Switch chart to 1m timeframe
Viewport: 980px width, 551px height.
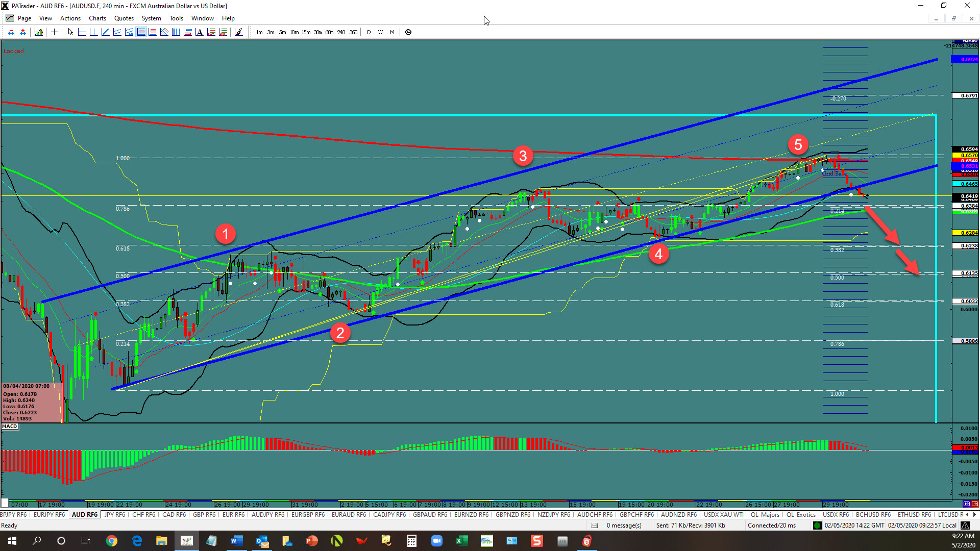pos(259,32)
